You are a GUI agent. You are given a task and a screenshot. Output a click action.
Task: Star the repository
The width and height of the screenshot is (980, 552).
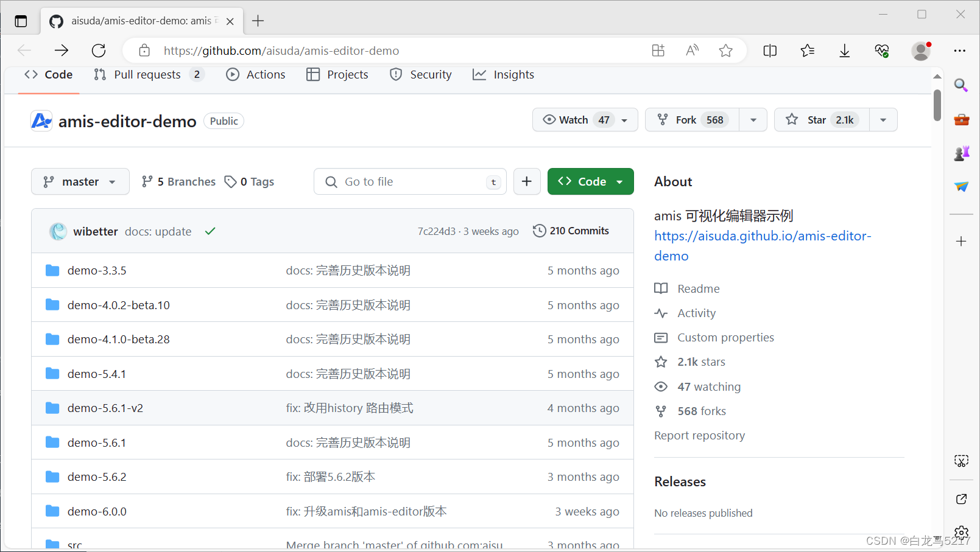pos(822,120)
